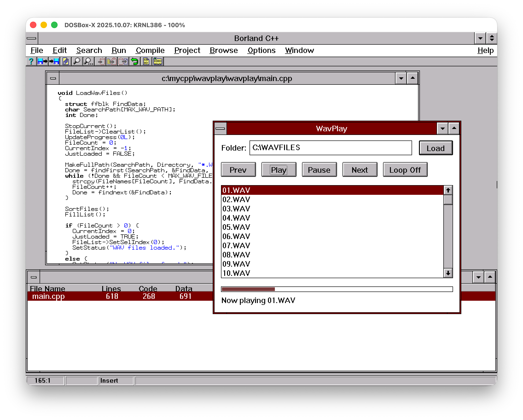523x420 pixels.
Task: Select 07.WAV in the file list
Action: click(333, 246)
